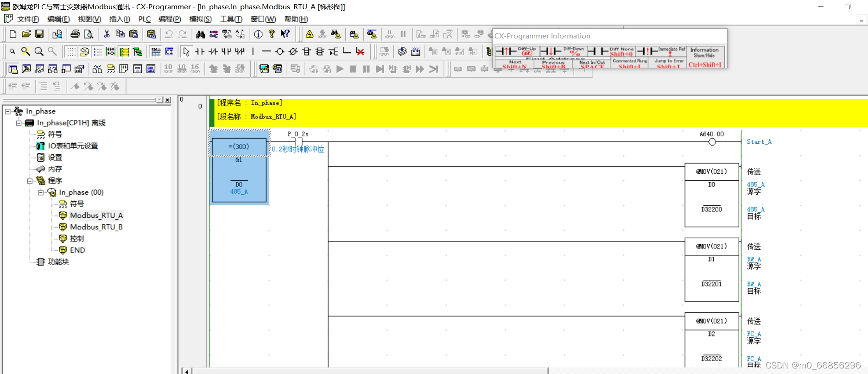This screenshot has height=374, width=868.
Task: Zoom to fit with yellow magnifier icon
Action: tap(26, 51)
